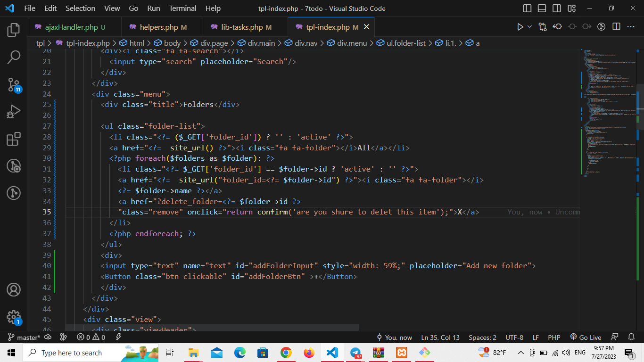Click the split editor right icon
The width and height of the screenshot is (644, 362).
point(616,27)
